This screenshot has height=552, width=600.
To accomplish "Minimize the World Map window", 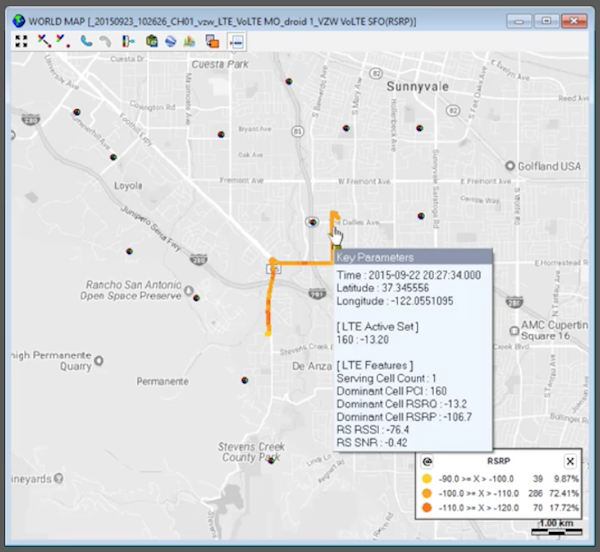I will [x=519, y=21].
